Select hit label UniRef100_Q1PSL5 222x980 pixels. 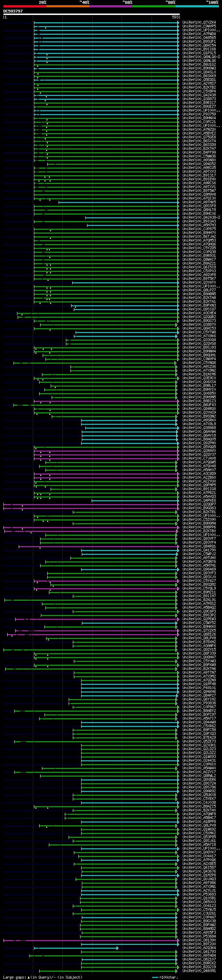pos(199,53)
